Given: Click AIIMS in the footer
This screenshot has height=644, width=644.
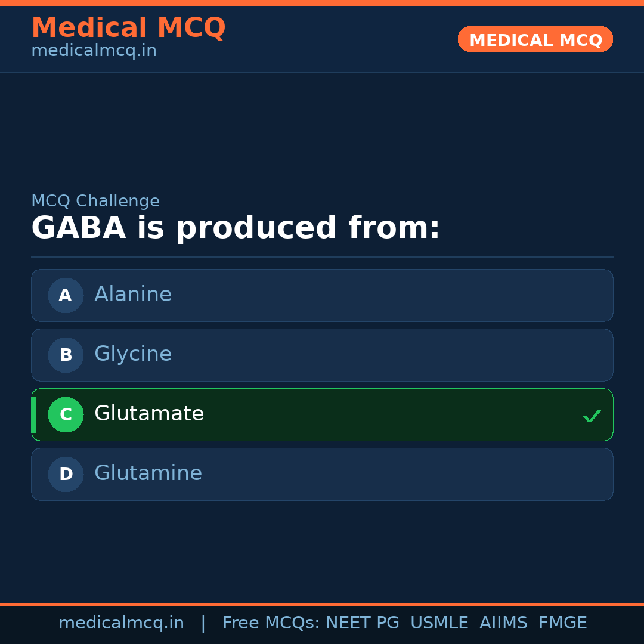Looking at the screenshot, I should tap(503, 623).
